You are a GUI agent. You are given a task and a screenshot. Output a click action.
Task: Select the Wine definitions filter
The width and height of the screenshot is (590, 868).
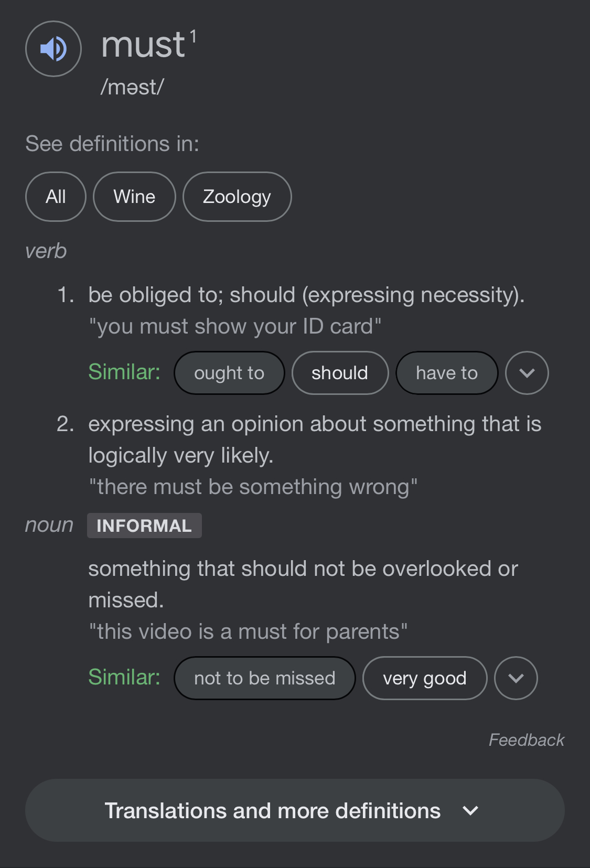pyautogui.click(x=134, y=197)
